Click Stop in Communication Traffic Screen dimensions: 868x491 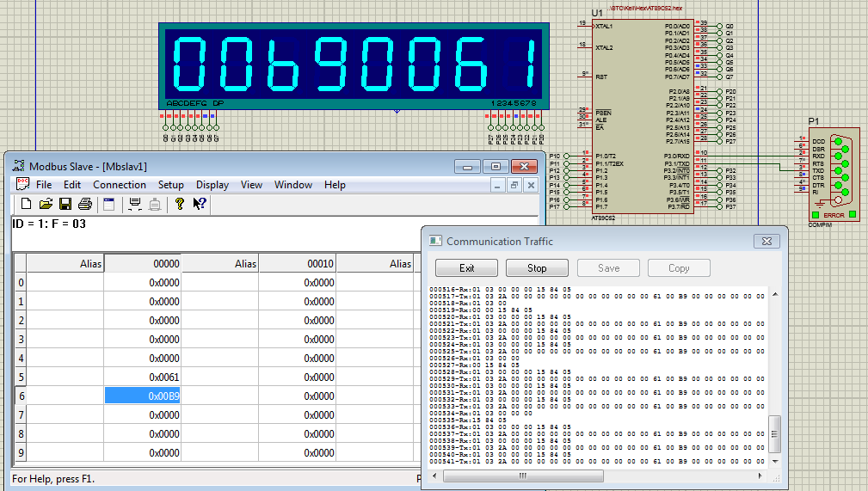[537, 268]
